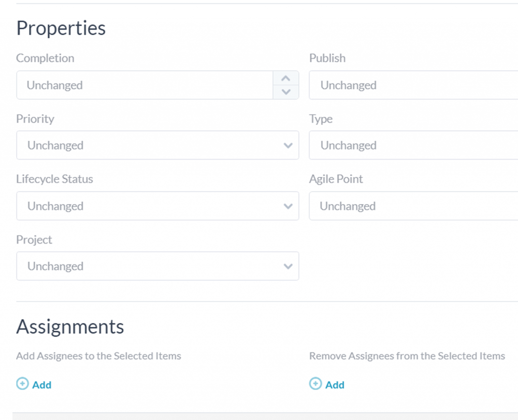Click the Completion decrement down arrow

tap(286, 92)
